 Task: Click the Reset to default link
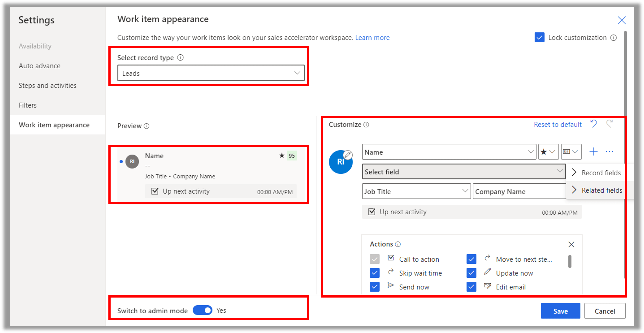tap(557, 124)
